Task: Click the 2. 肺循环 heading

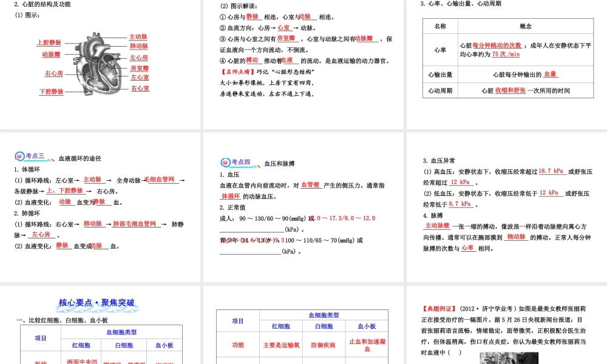Action: (27, 213)
